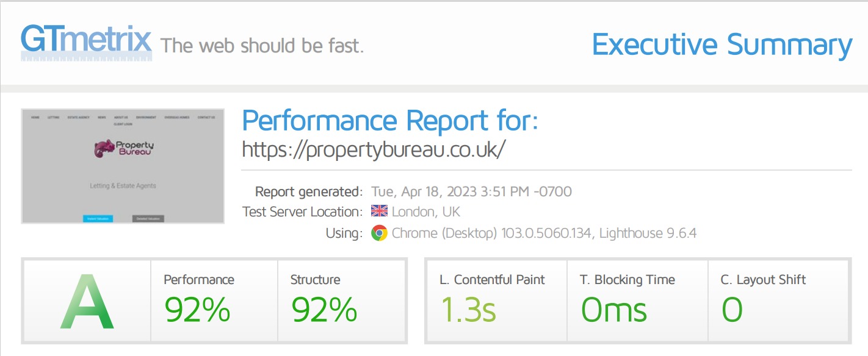
Task: Click the Chrome (Desktop) Lighthouse version text
Action: [x=544, y=233]
